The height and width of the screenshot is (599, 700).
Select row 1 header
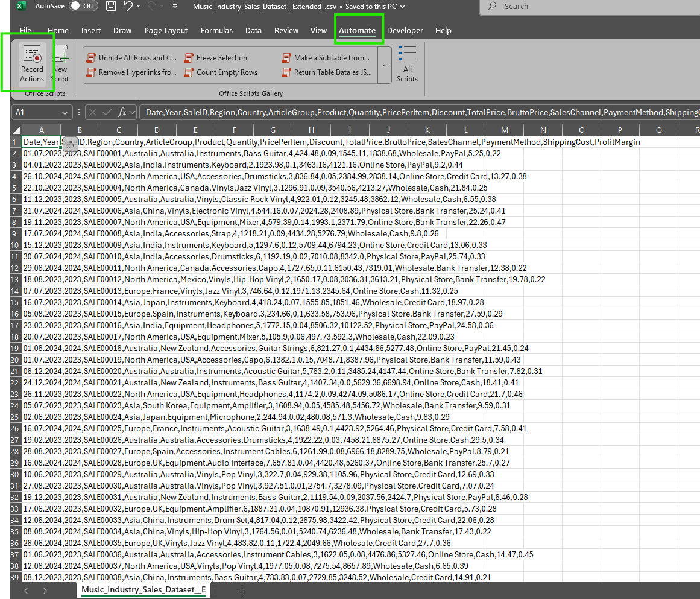click(x=16, y=142)
